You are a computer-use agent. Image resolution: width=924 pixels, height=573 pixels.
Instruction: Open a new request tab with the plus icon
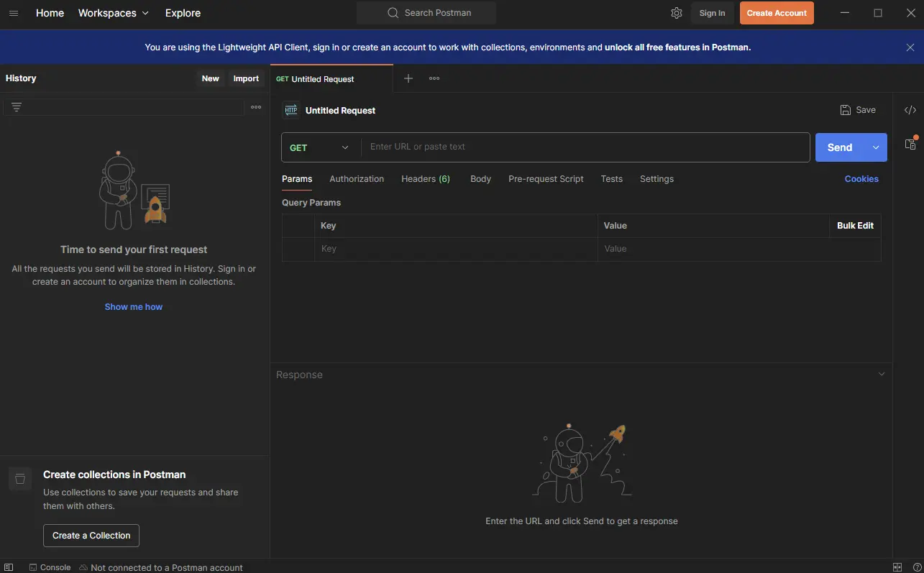408,78
